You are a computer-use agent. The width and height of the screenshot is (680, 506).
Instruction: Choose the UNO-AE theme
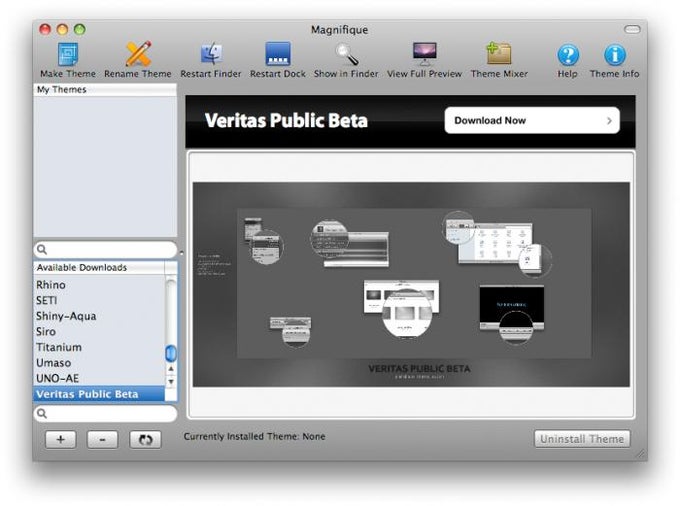(x=99, y=379)
